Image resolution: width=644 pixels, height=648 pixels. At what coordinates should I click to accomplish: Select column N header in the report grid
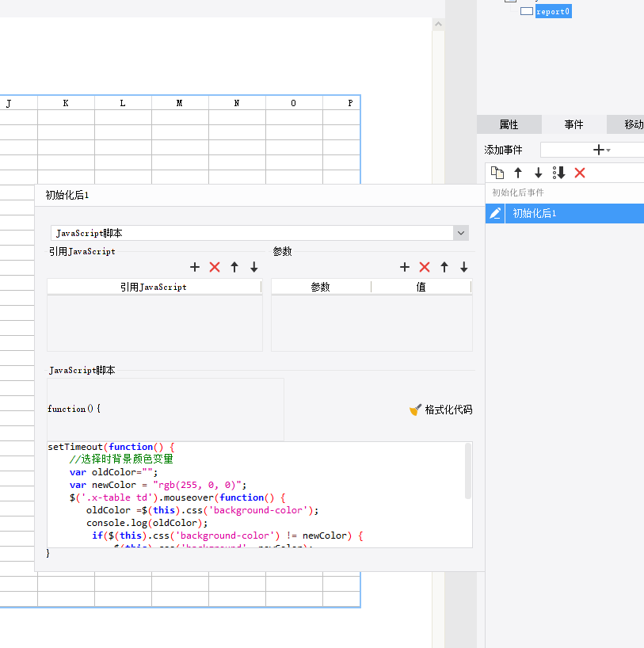click(x=237, y=103)
